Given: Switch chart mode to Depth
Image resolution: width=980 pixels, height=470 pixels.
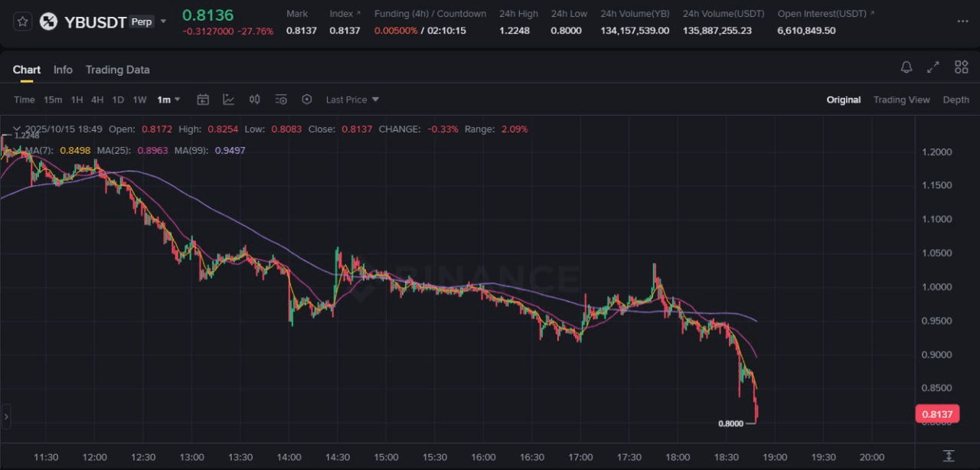Looking at the screenshot, I should pyautogui.click(x=955, y=100).
